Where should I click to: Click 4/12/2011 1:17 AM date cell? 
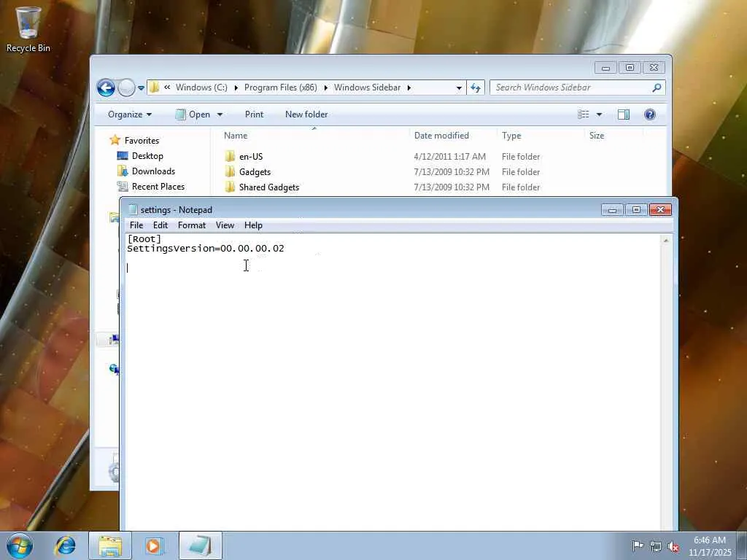point(449,157)
